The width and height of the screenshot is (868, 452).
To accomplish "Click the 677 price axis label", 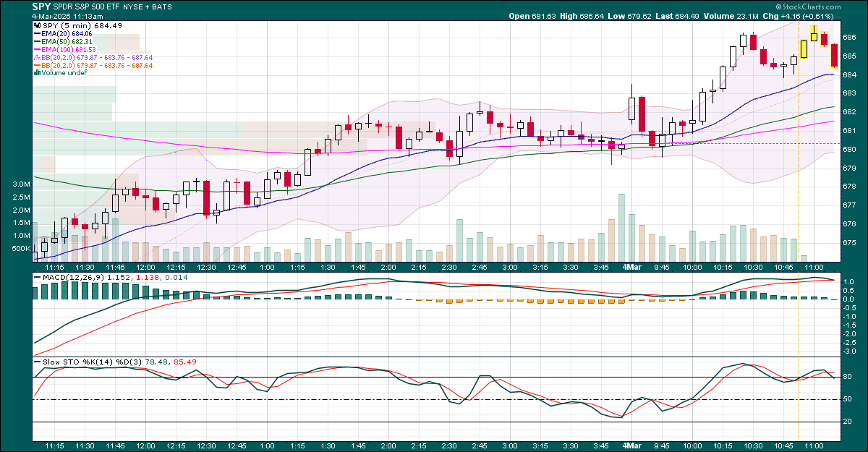I will pos(851,206).
